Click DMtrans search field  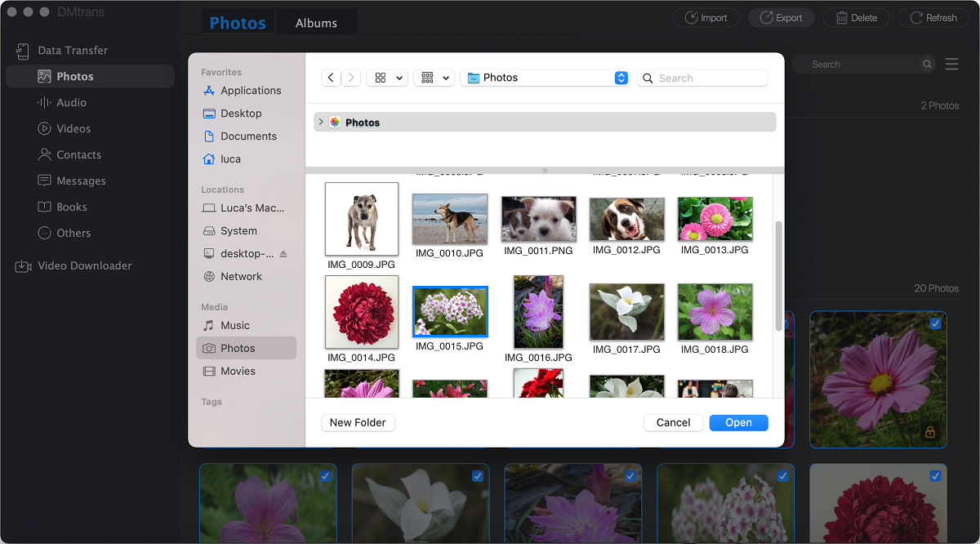(862, 64)
